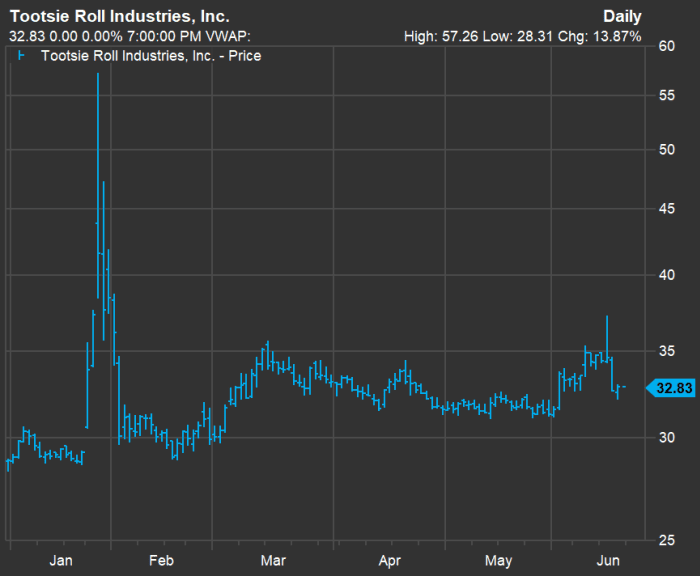This screenshot has width=700, height=576.
Task: Click the Feb month label
Action: [x=161, y=561]
